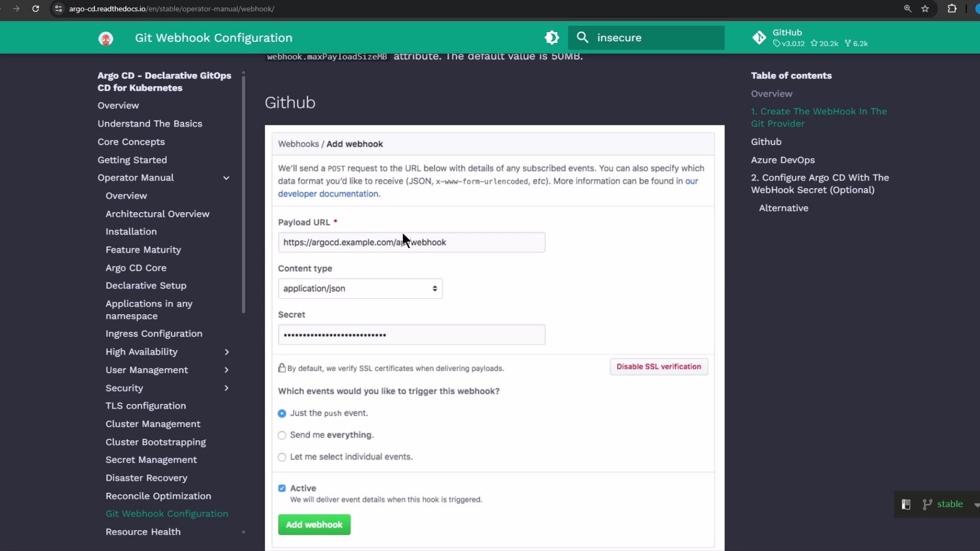This screenshot has height=551, width=980.
Task: Jump to Github in table of contents
Action: (766, 142)
